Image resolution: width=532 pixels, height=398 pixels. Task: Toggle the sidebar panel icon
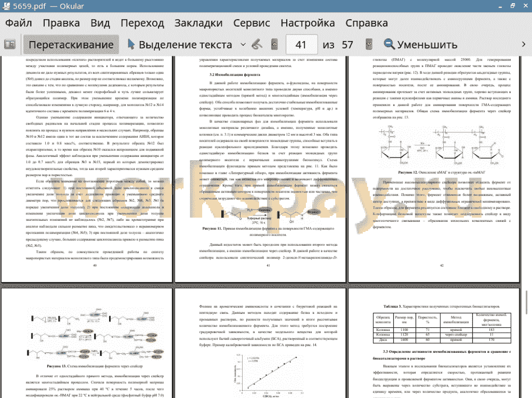10,45
